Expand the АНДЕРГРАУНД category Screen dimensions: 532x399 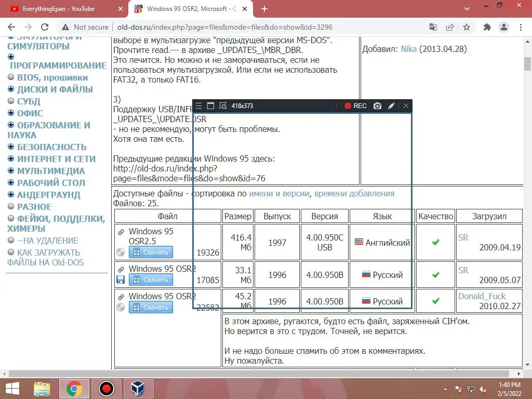[11, 194]
